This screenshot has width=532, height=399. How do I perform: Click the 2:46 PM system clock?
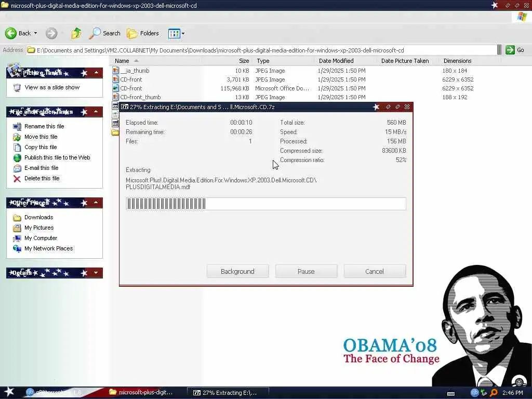click(513, 393)
